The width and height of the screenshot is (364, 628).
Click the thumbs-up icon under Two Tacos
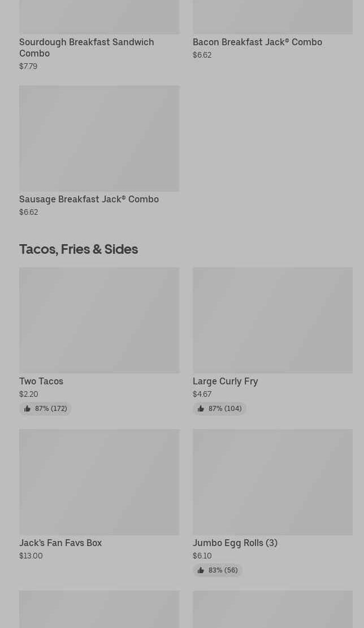click(27, 409)
